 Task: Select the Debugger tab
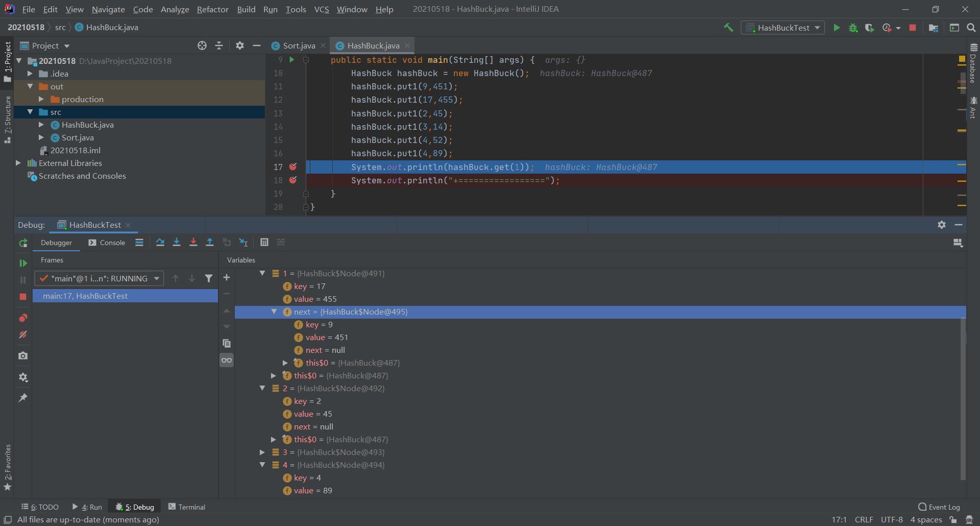coord(56,243)
